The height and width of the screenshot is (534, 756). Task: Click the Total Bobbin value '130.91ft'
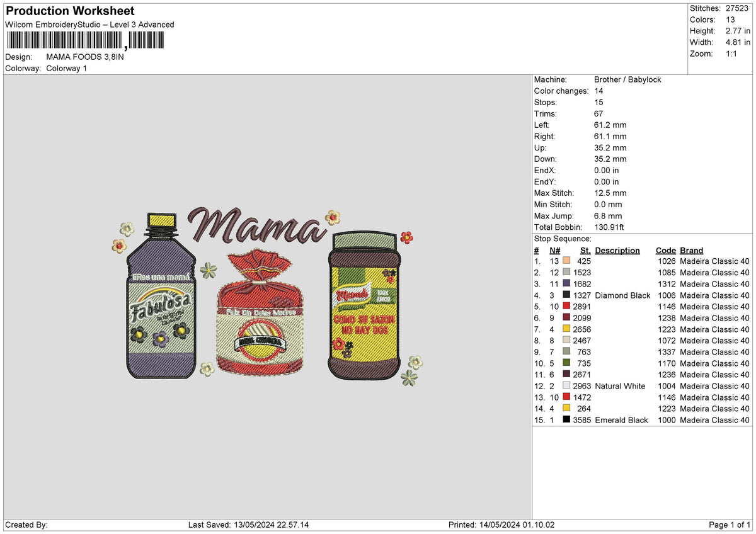pyautogui.click(x=610, y=227)
